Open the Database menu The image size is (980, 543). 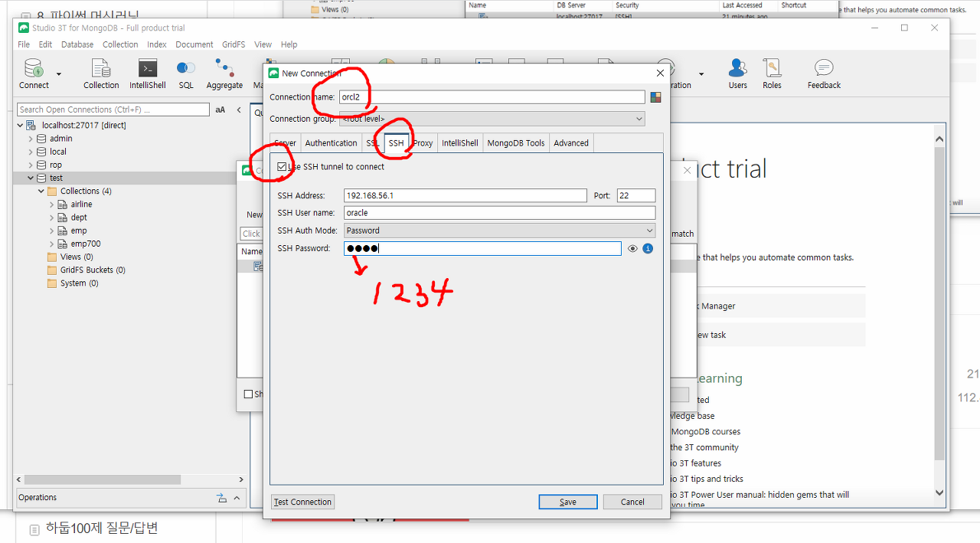pyautogui.click(x=77, y=44)
